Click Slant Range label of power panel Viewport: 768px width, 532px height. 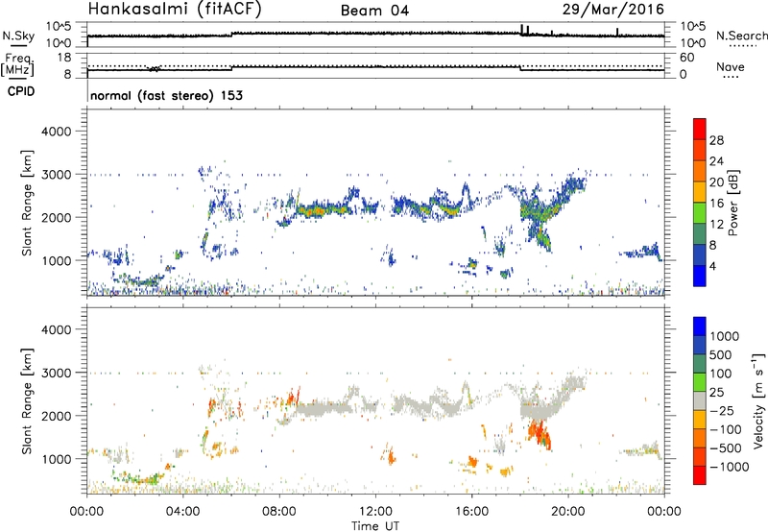[27, 203]
